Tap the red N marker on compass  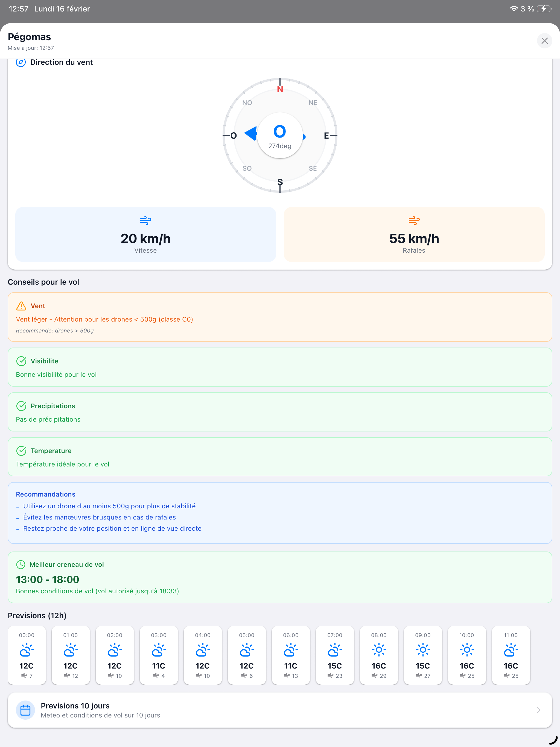point(280,89)
